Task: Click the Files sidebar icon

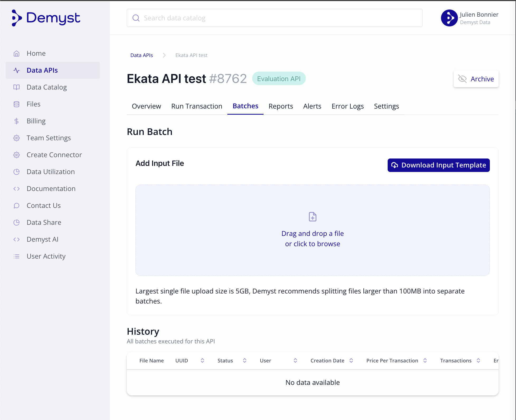Action: [x=16, y=104]
